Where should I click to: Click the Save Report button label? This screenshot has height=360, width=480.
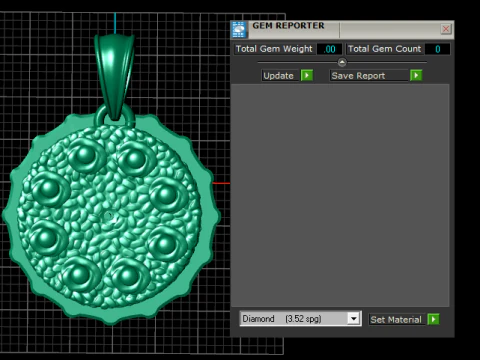pyautogui.click(x=358, y=76)
